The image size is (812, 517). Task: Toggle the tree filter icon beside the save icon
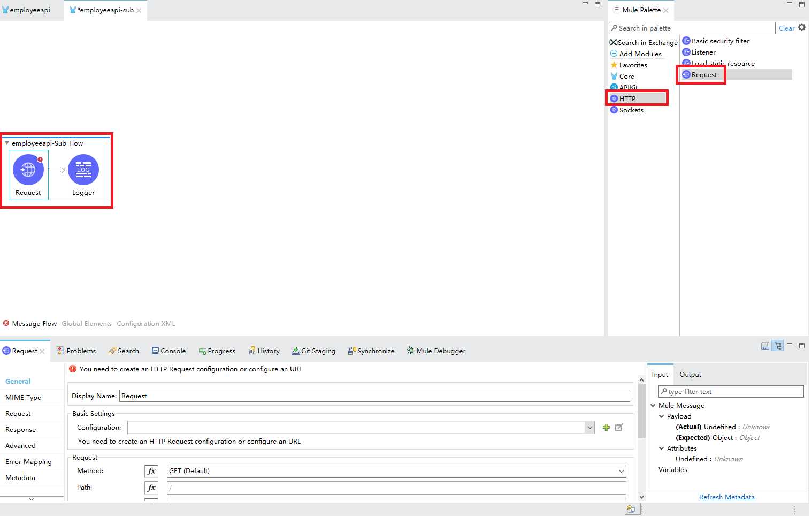click(x=777, y=346)
